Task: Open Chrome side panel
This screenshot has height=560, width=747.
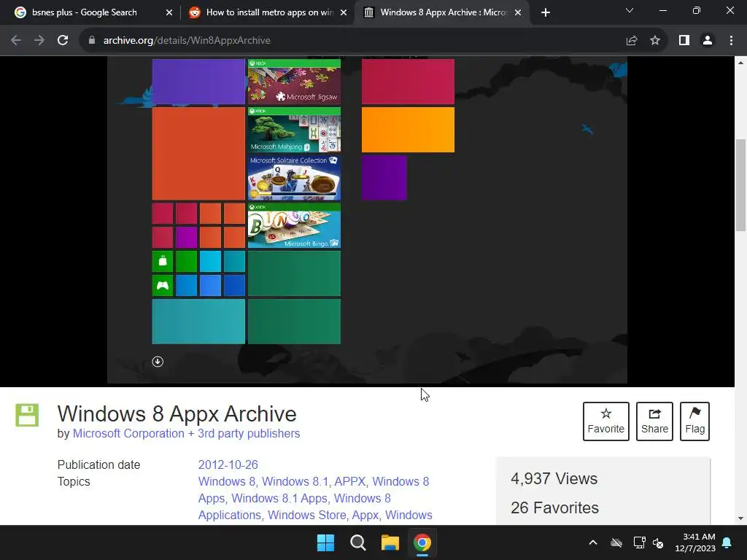Action: 684,41
